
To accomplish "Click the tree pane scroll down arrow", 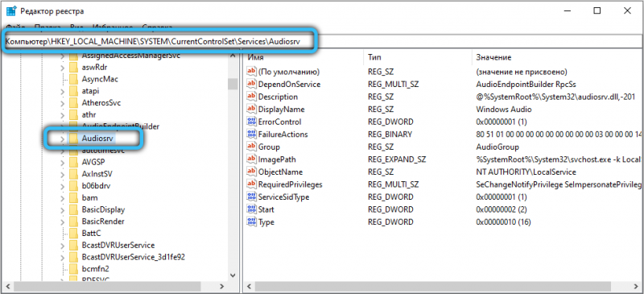I will 233,275.
